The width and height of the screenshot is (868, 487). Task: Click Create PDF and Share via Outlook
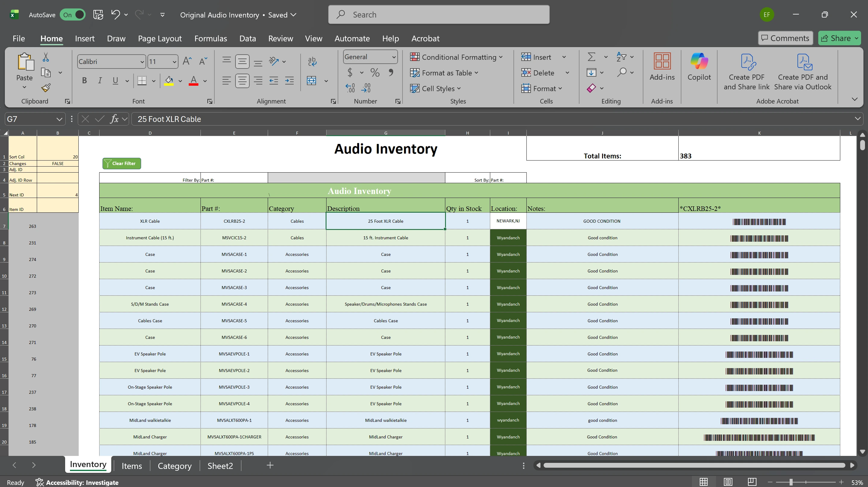click(x=803, y=72)
